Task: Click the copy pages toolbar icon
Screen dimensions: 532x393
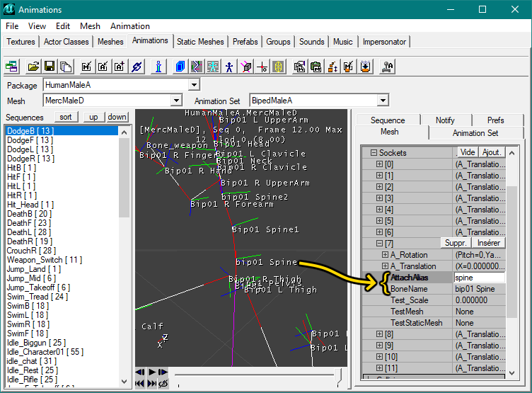Action: click(x=66, y=67)
